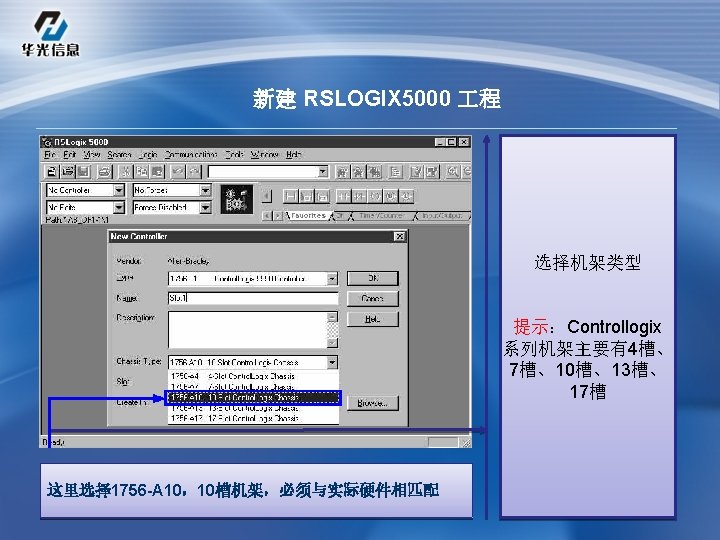The width and height of the screenshot is (720, 540).
Task: Switch to the Timer/Counter instruction tab
Action: 381,215
